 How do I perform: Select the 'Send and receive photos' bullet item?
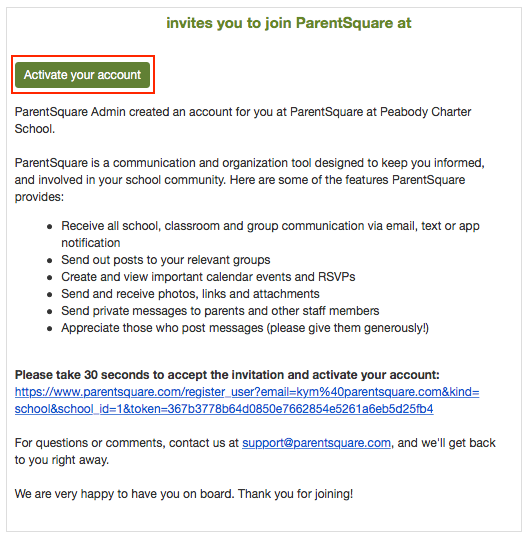(190, 294)
